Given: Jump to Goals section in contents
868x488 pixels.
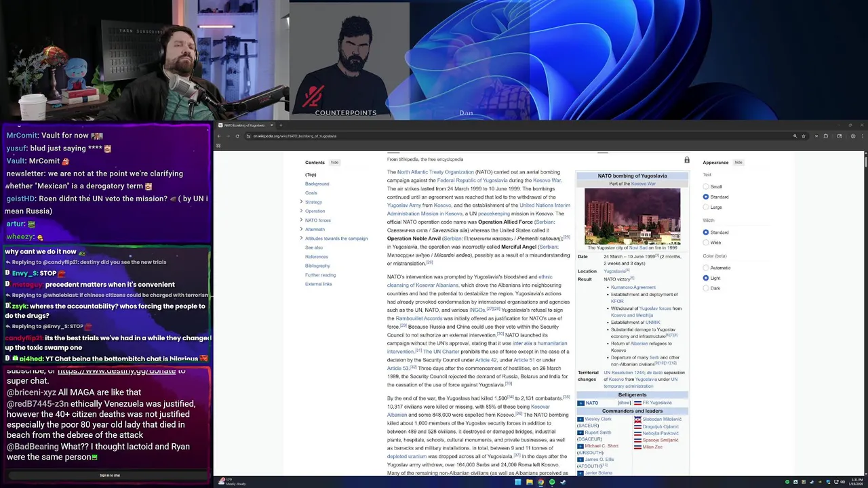Looking at the screenshot, I should (311, 193).
